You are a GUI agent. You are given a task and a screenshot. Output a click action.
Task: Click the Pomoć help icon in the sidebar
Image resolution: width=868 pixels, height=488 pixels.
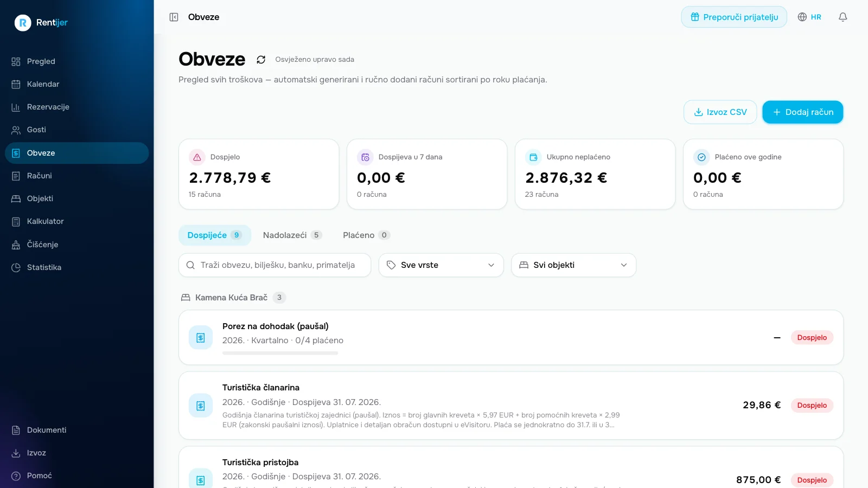click(x=16, y=476)
